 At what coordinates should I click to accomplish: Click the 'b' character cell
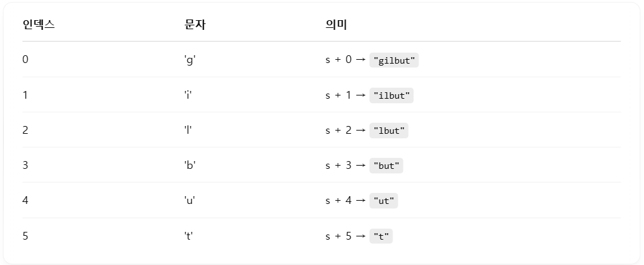(190, 166)
